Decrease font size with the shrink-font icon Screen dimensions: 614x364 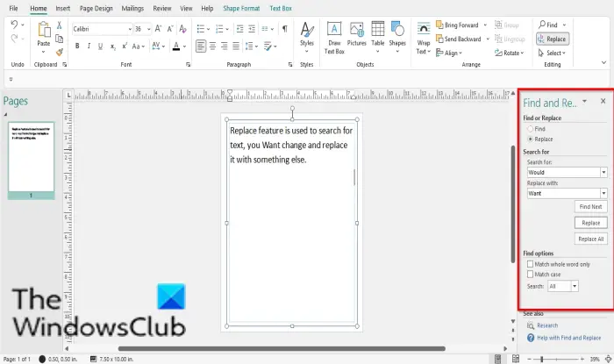[170, 29]
